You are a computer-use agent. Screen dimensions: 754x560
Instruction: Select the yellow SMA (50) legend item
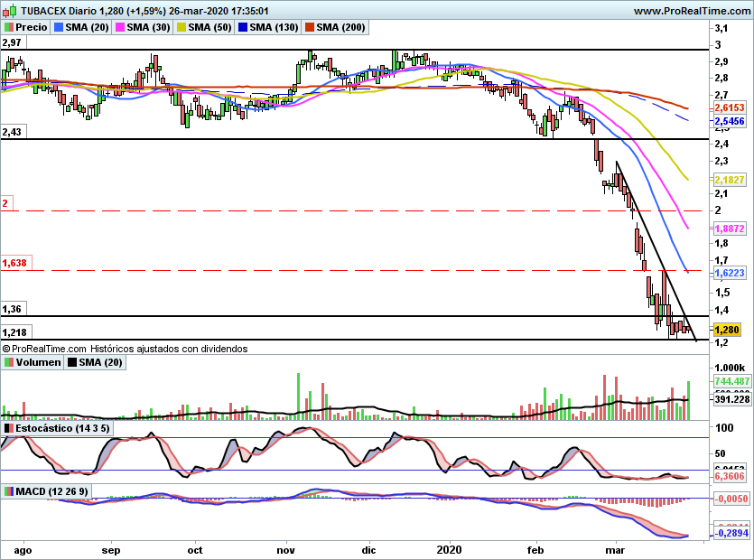[204, 27]
